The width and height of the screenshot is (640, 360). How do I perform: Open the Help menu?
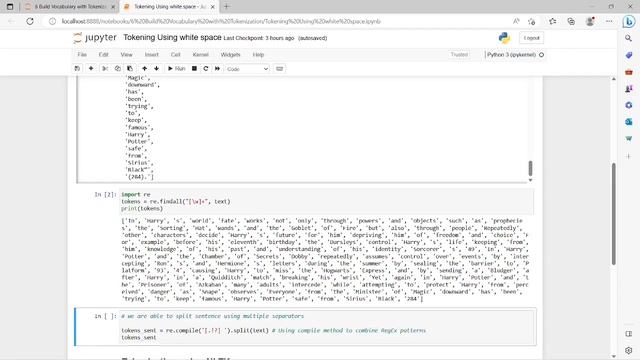(258, 55)
